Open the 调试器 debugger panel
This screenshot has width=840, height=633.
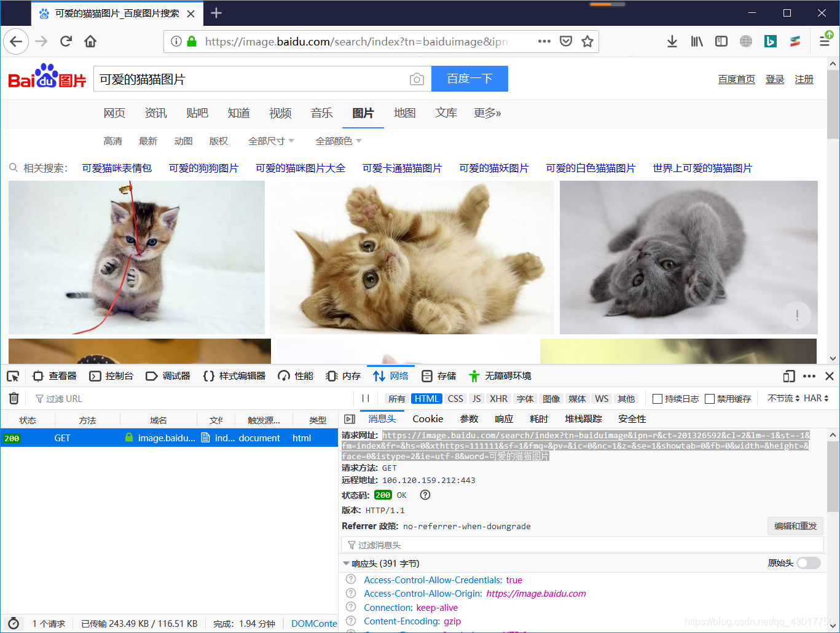168,376
